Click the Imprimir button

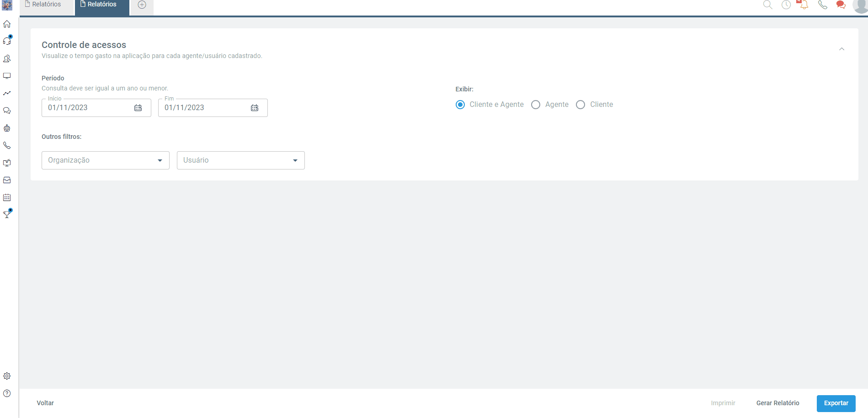coord(723,403)
